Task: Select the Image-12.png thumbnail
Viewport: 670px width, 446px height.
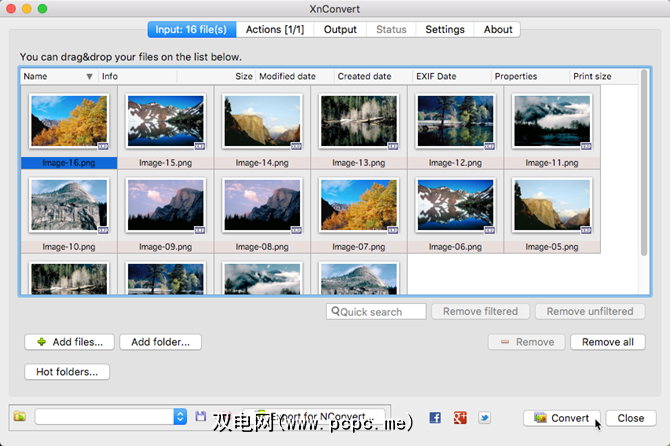Action: pos(455,121)
